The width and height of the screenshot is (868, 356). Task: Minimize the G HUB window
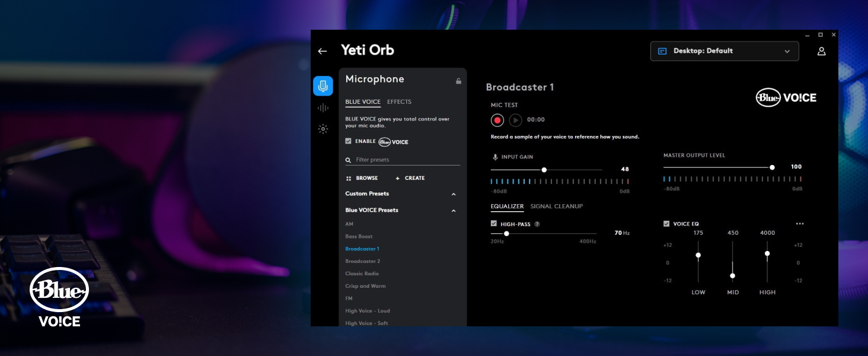click(x=807, y=36)
